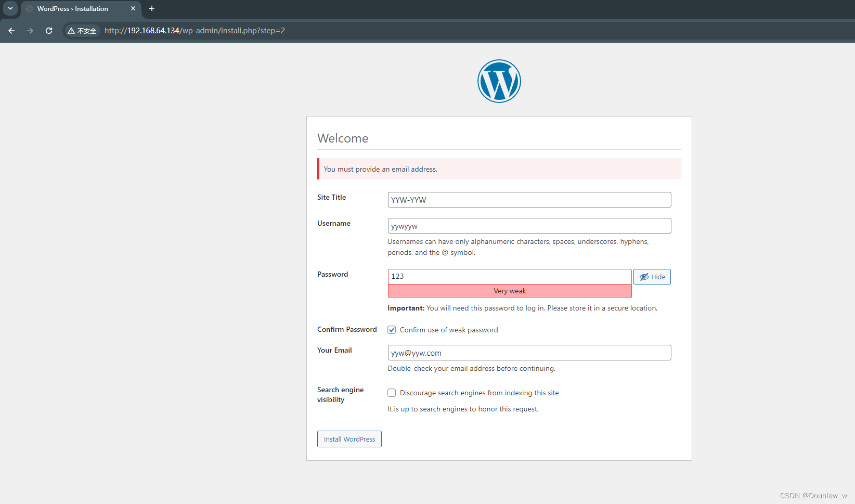Select the Username input field
Image resolution: width=855 pixels, height=504 pixels.
[529, 225]
